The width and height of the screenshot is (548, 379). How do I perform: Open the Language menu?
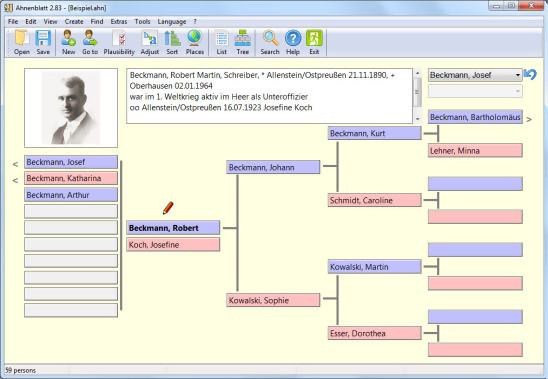tap(172, 22)
